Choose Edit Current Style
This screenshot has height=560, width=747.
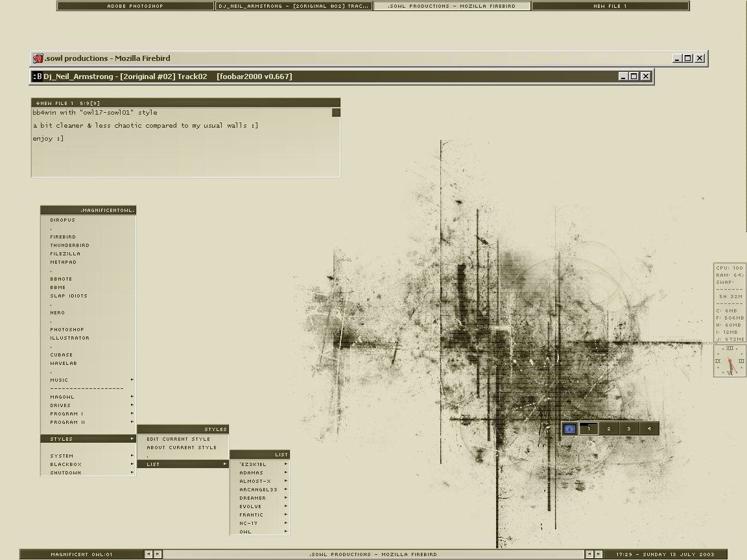point(183,439)
